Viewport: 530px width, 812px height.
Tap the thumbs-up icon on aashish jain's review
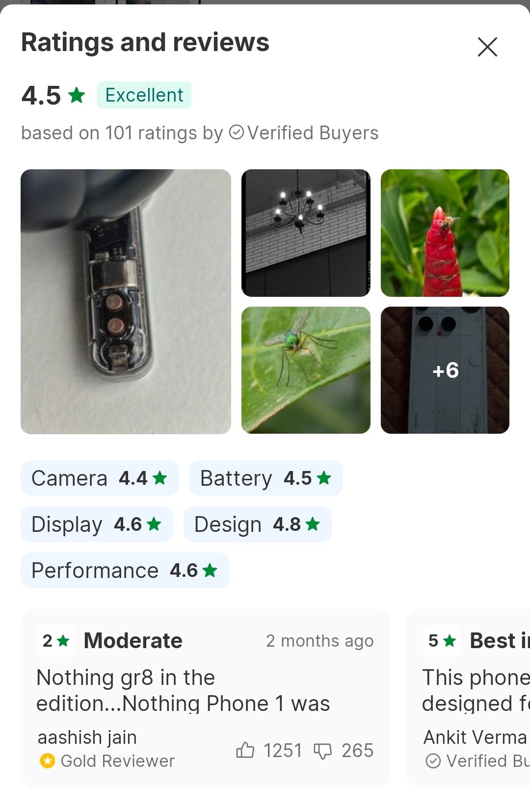coord(245,750)
